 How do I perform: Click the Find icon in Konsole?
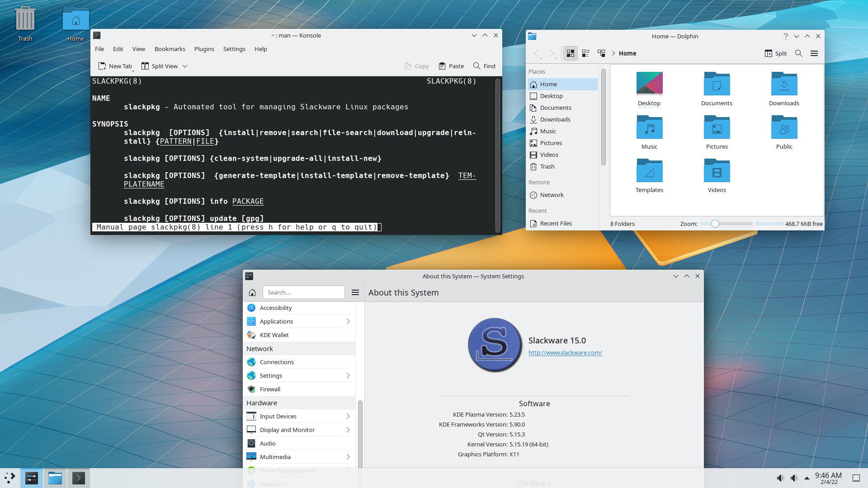pyautogui.click(x=477, y=66)
